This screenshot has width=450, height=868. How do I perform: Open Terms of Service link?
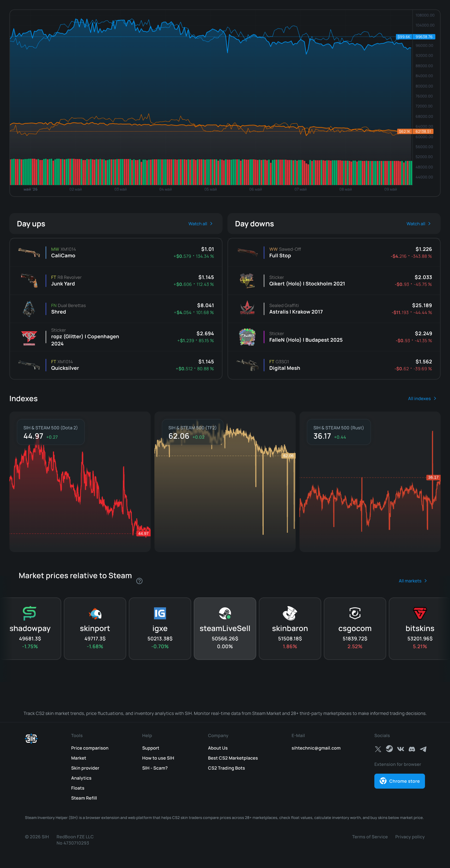(370, 837)
